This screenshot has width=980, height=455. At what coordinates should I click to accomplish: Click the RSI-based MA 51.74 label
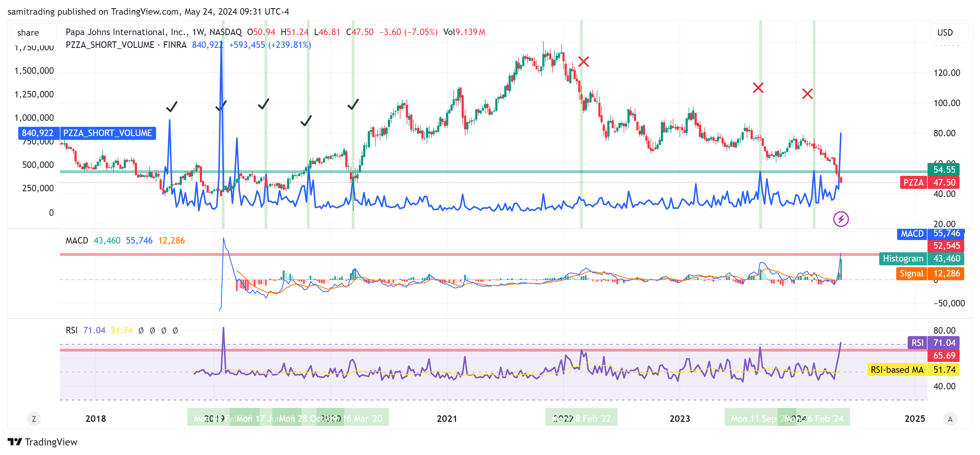(x=913, y=370)
